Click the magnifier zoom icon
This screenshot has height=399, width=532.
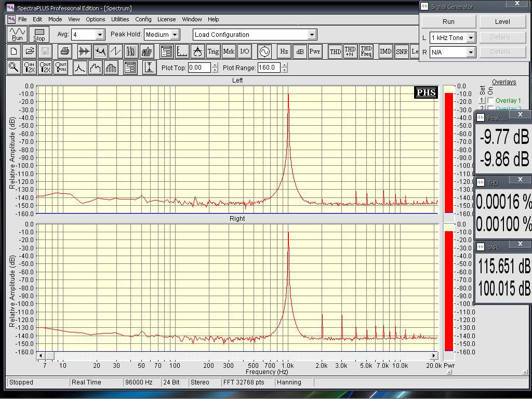[14, 68]
